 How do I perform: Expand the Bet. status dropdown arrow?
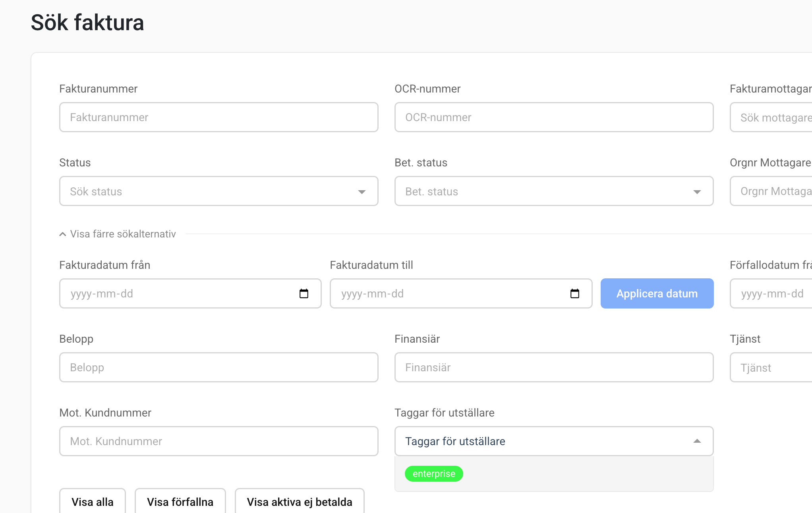pyautogui.click(x=697, y=192)
